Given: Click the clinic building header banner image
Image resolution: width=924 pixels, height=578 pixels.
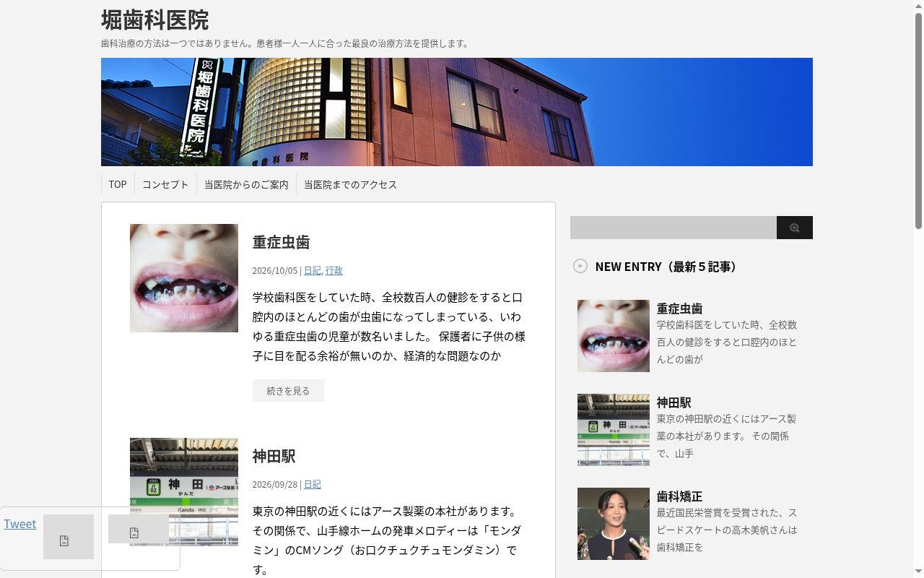Looking at the screenshot, I should pos(457,112).
